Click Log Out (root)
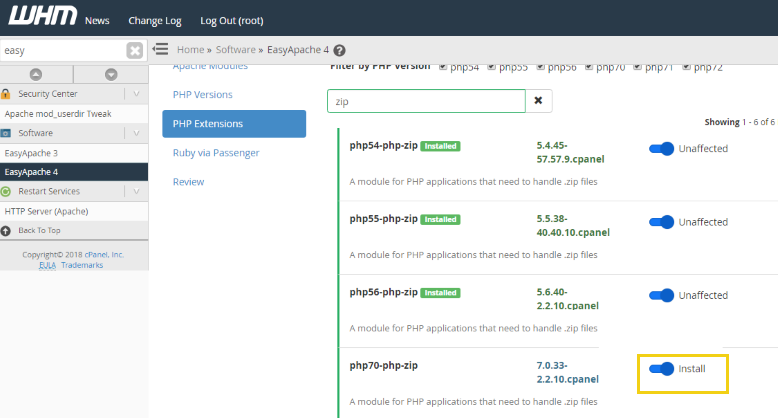 click(232, 21)
